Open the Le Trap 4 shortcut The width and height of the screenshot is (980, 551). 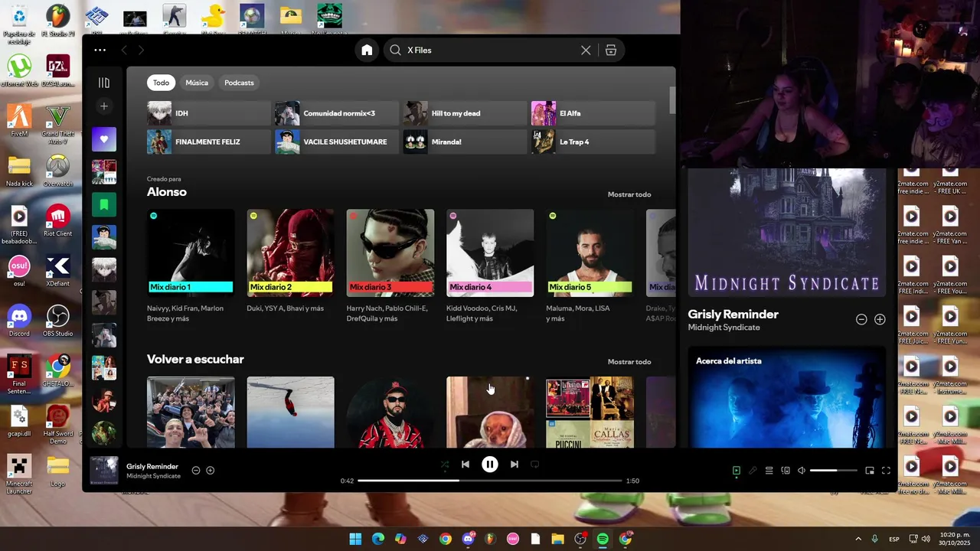click(593, 142)
